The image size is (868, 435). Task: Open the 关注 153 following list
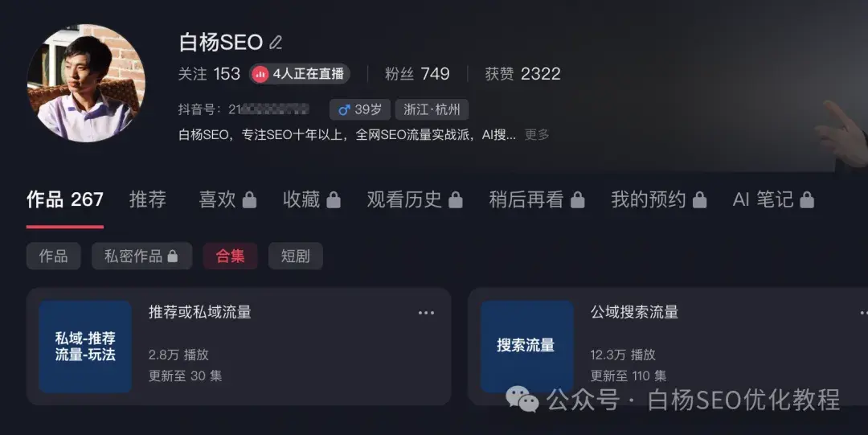209,74
